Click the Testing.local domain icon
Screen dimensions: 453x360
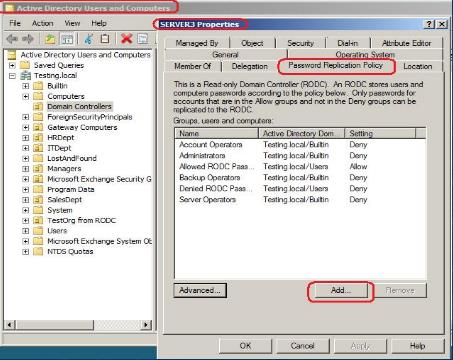(x=26, y=75)
